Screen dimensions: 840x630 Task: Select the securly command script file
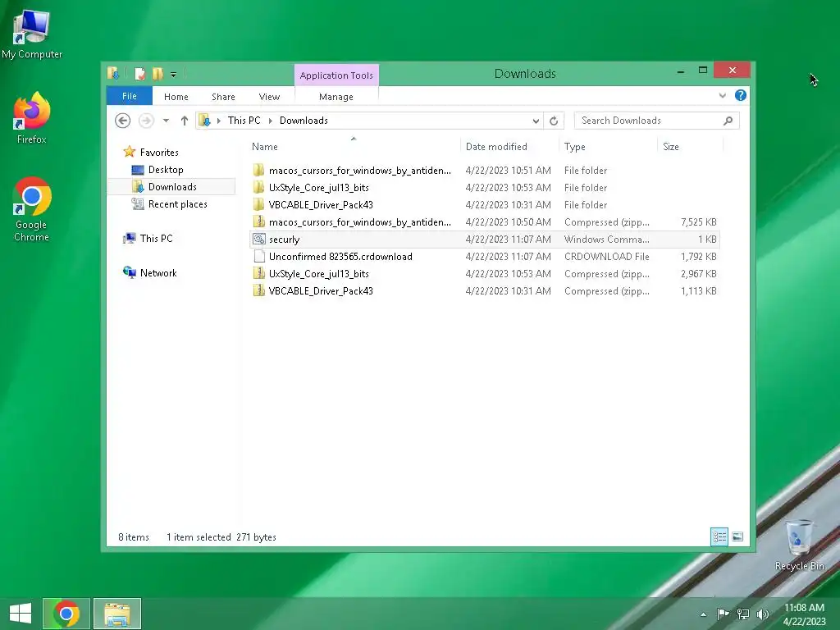coord(484,240)
